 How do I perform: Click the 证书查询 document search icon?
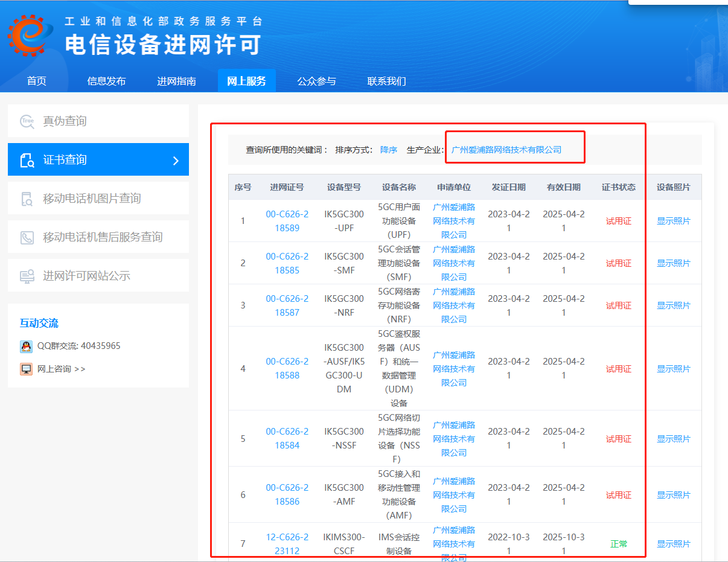click(27, 160)
